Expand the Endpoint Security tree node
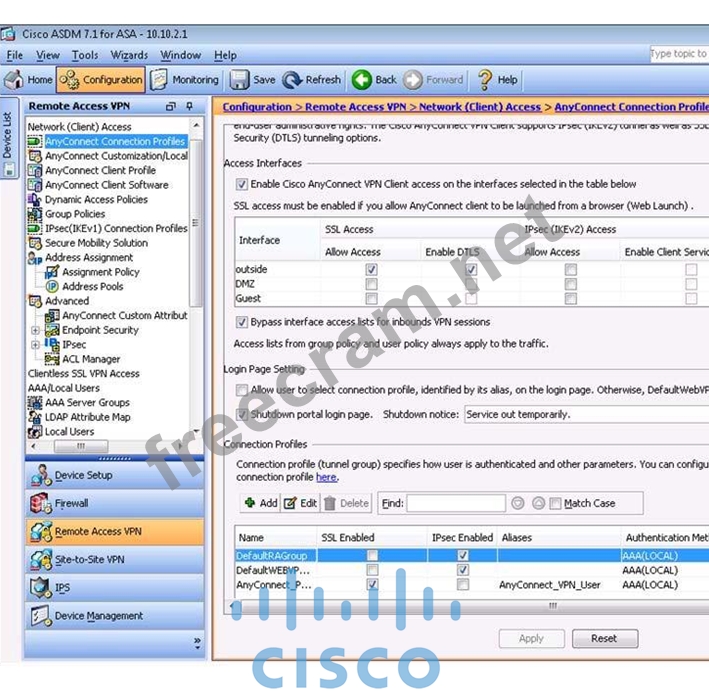 pyautogui.click(x=37, y=330)
